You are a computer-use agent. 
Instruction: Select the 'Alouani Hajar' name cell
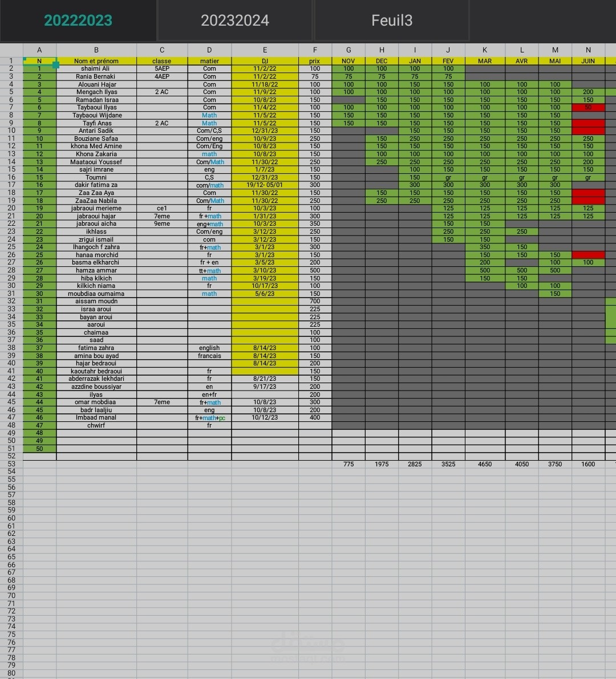96,84
